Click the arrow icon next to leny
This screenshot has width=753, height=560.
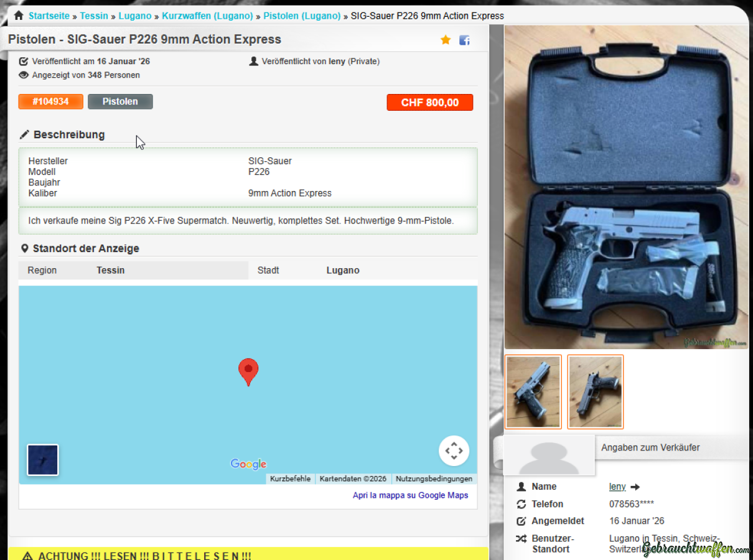(635, 487)
